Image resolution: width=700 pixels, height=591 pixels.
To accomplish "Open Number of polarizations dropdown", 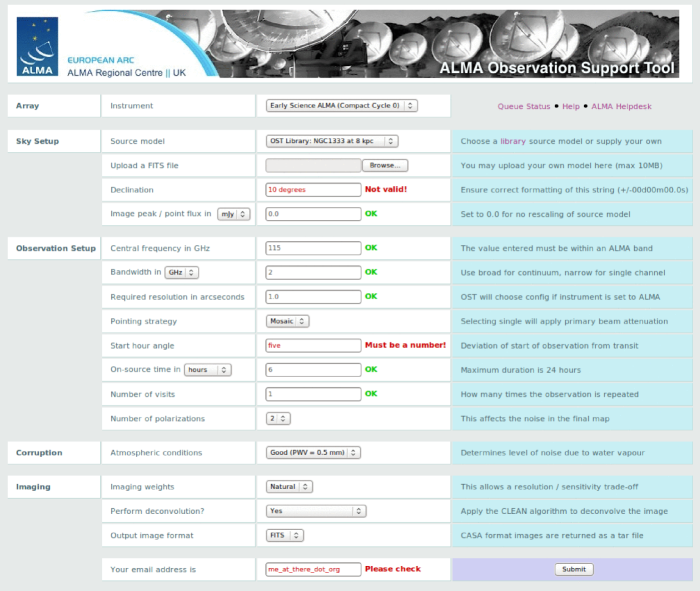I will pyautogui.click(x=278, y=417).
